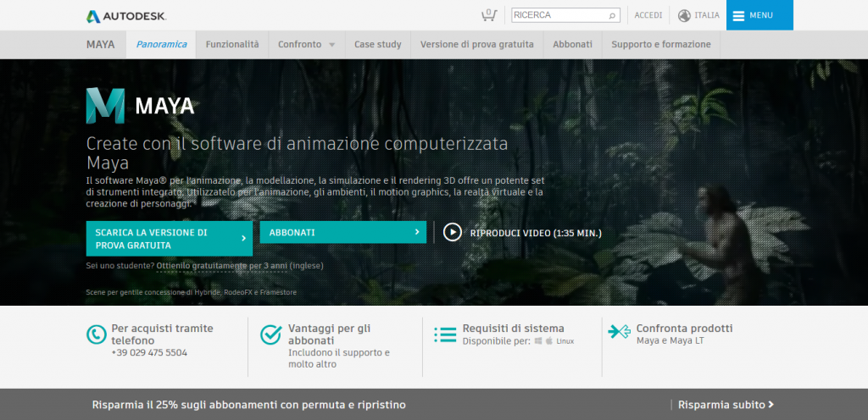868x420 pixels.
Task: Click the ACCEDI sign-in link
Action: click(648, 15)
